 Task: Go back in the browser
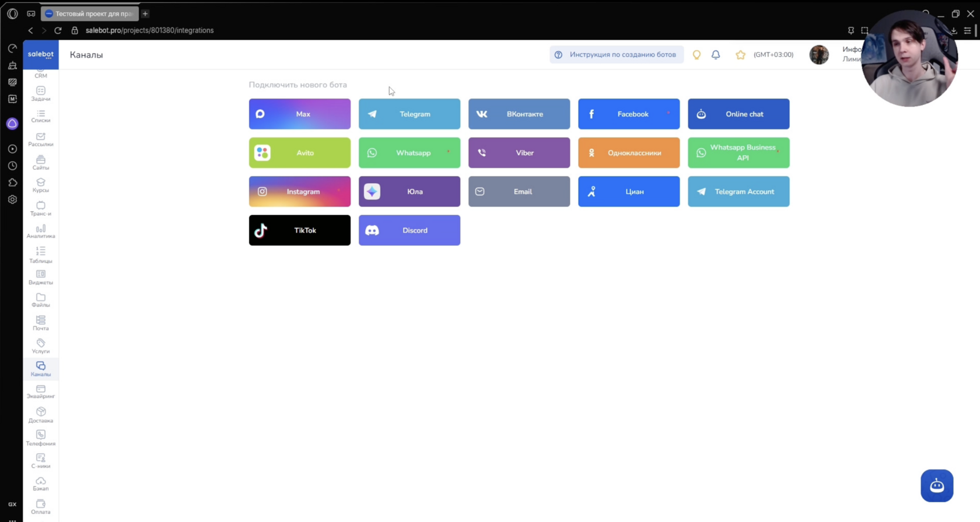tap(30, 30)
